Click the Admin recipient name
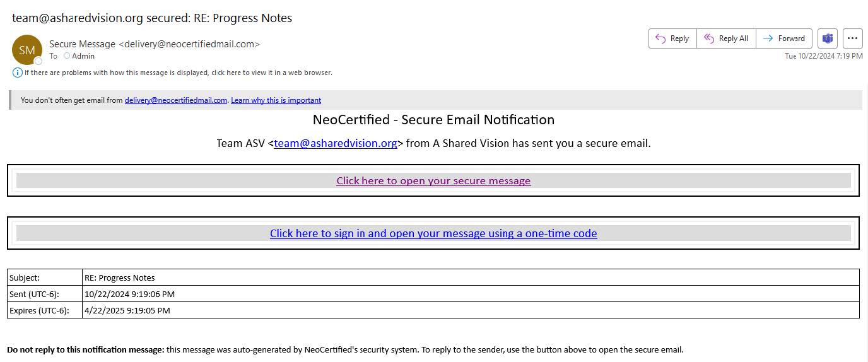 coord(83,56)
